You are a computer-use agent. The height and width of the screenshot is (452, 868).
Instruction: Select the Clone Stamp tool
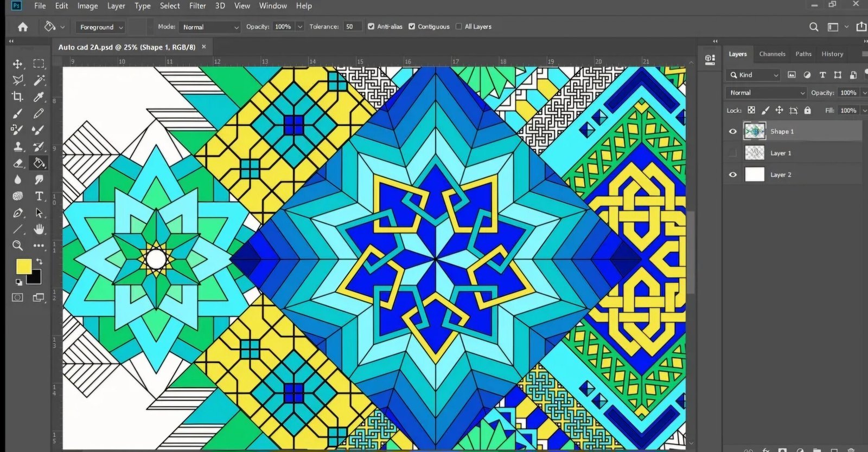tap(17, 146)
